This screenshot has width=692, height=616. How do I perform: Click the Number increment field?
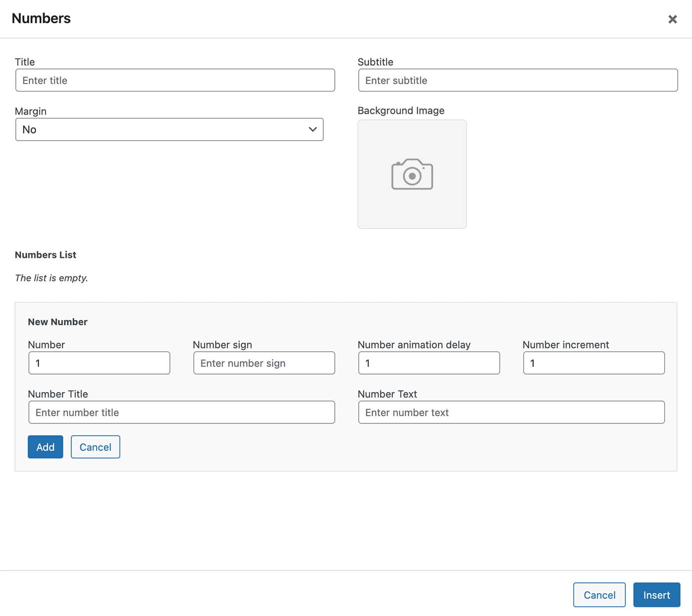(594, 363)
